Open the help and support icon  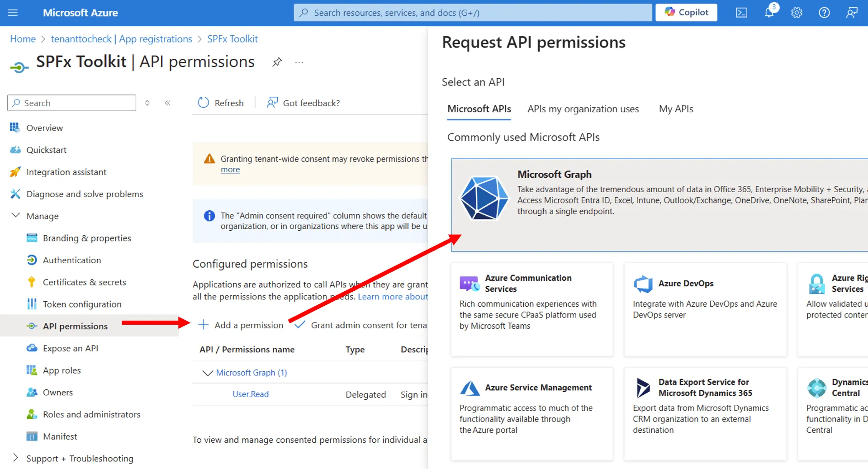pos(824,13)
